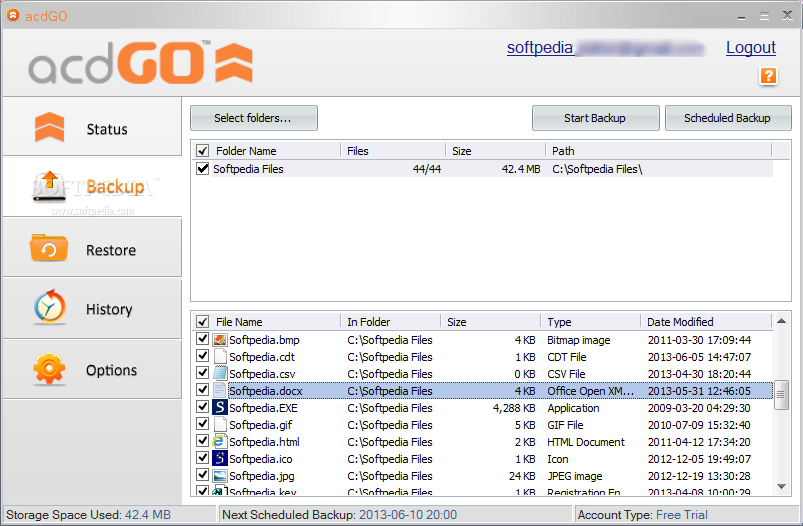The width and height of the screenshot is (803, 526).
Task: Click the file list scrollbar up arrow
Action: [781, 321]
